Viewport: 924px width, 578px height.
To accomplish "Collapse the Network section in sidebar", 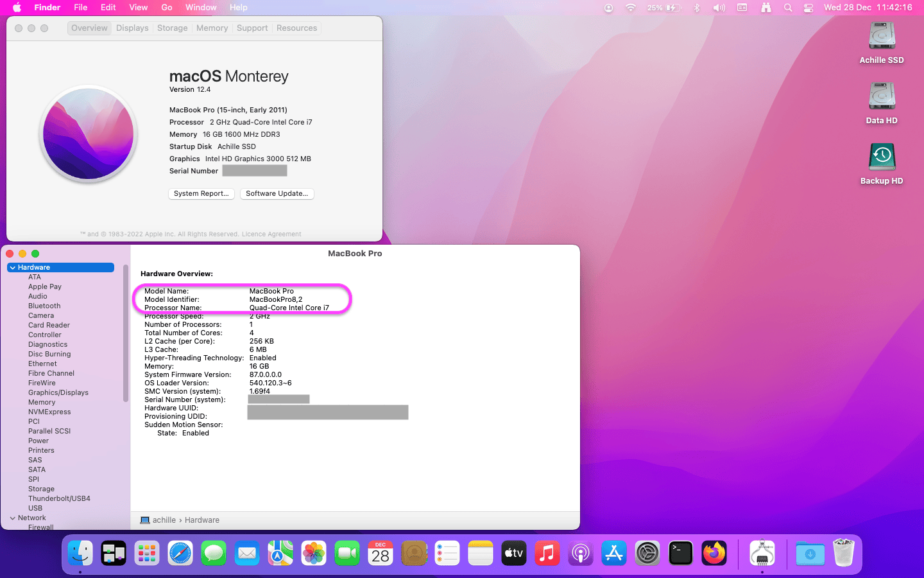I will click(x=13, y=518).
